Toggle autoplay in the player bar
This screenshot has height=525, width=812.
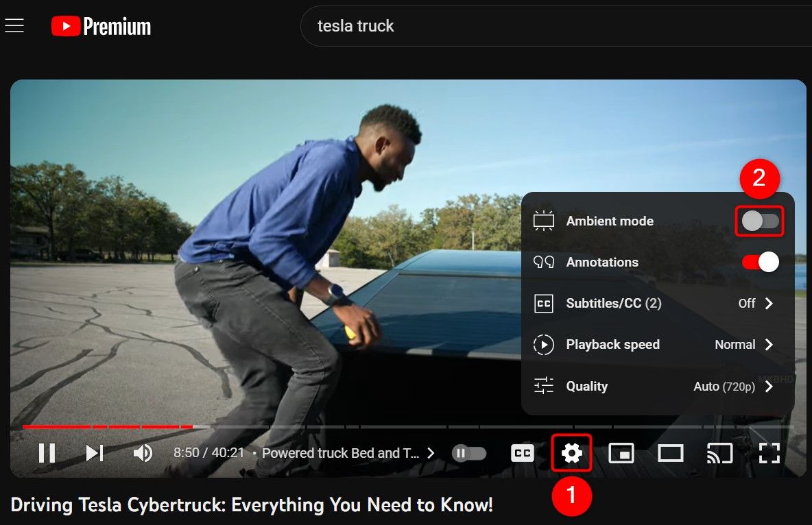(x=469, y=452)
